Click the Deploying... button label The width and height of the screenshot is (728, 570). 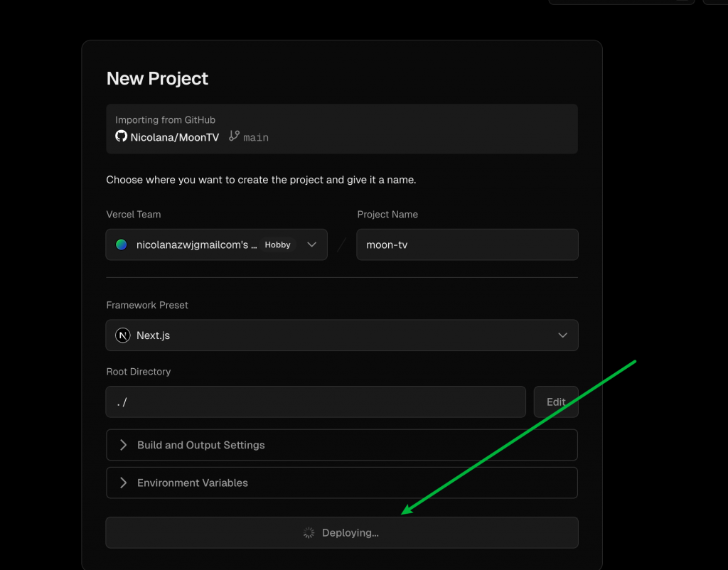click(x=350, y=532)
